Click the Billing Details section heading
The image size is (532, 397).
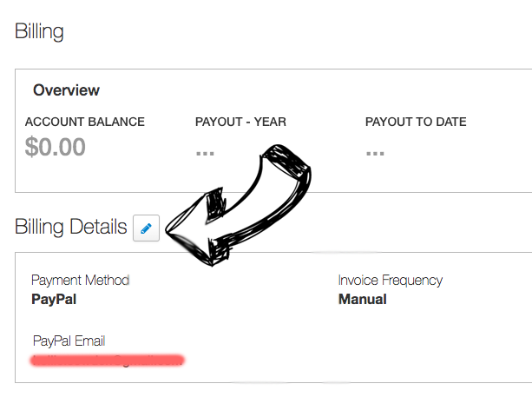pyautogui.click(x=70, y=228)
